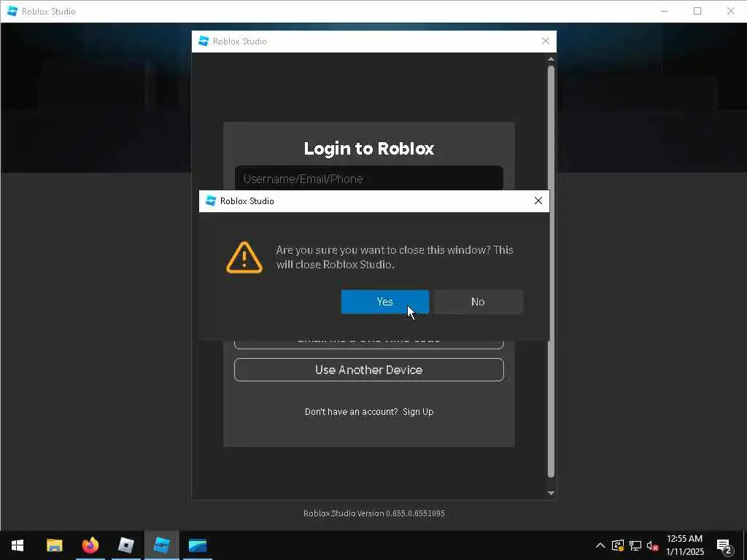
Task: Confirm closing with the Yes button
Action: coord(385,302)
